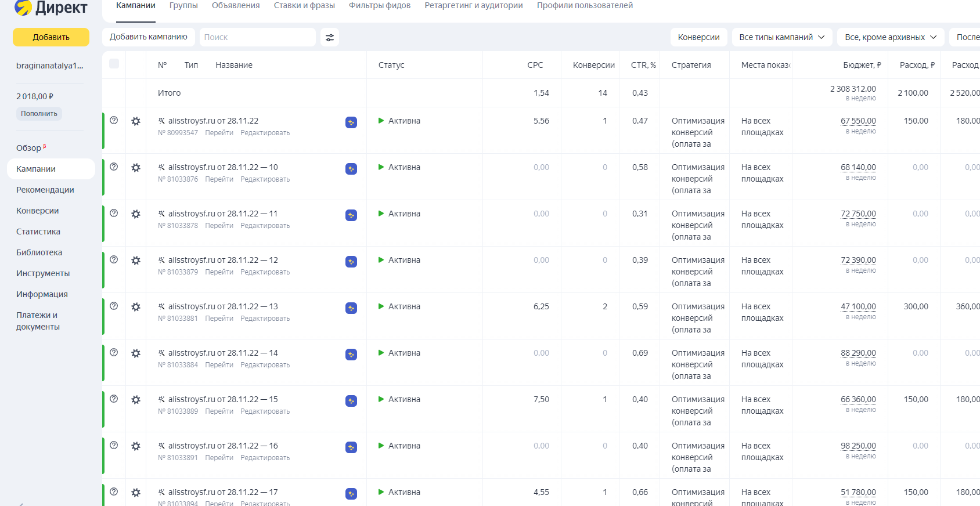Open the bragnatalya account selector in the sidebar
Viewport: 980px width, 506px height.
click(50, 66)
